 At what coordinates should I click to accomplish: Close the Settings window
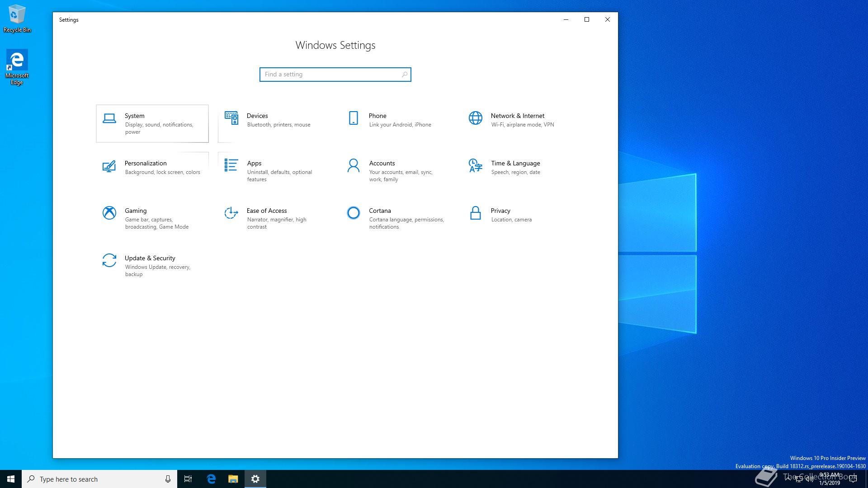pos(608,19)
